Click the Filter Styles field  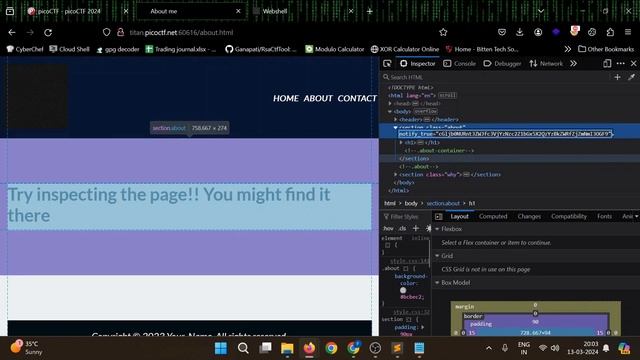pyautogui.click(x=405, y=217)
